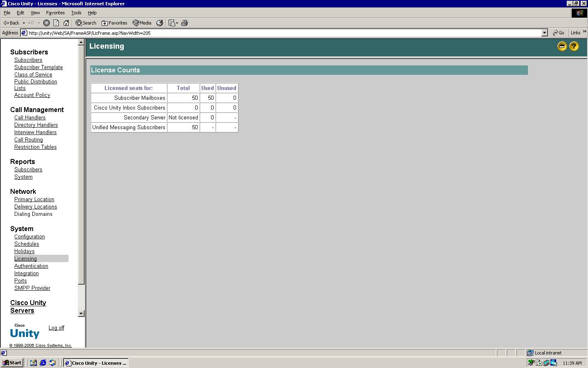Open Public Distribution Lists link

(36, 85)
